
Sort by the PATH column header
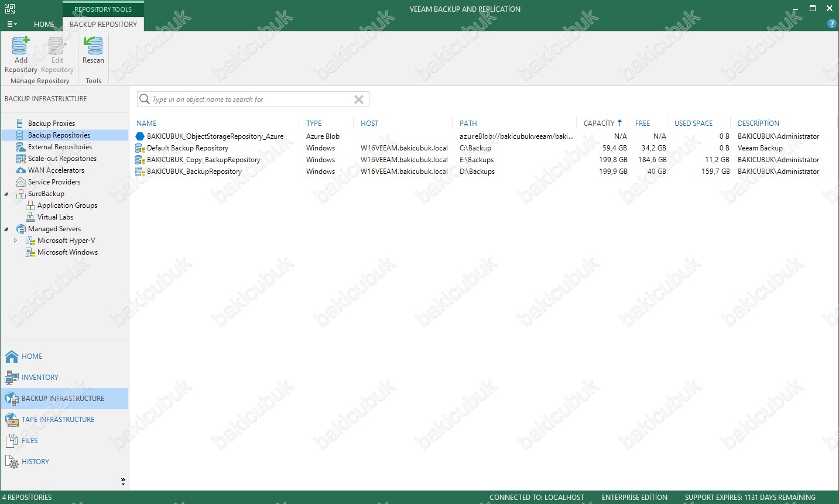468,124
